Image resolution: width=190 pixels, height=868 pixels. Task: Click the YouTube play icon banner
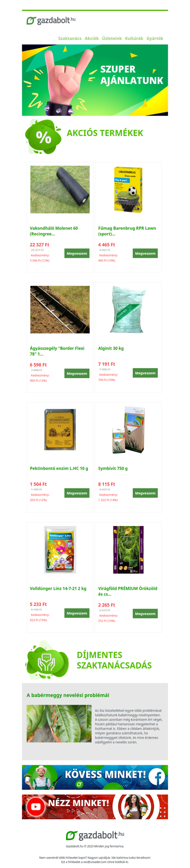(35, 807)
